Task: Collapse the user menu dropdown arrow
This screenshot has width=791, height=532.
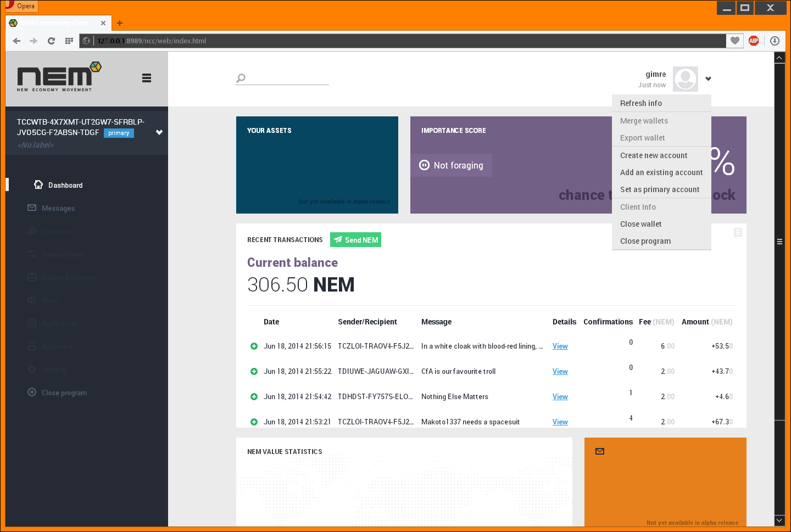Action: coord(709,79)
